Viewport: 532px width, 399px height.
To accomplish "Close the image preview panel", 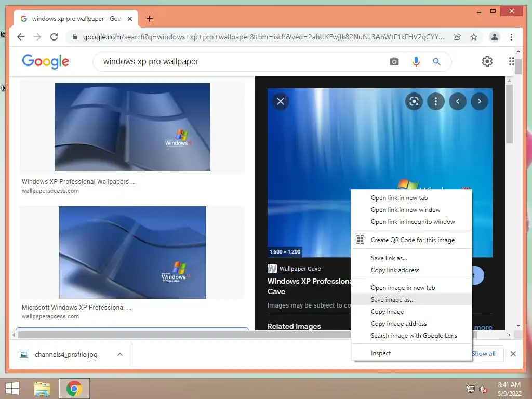I will tap(280, 101).
